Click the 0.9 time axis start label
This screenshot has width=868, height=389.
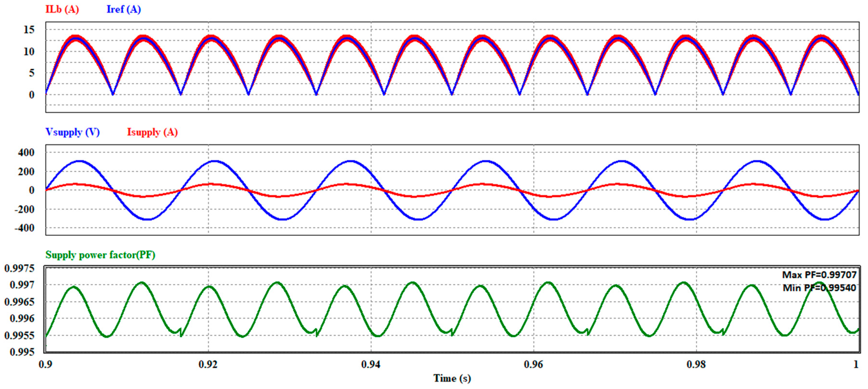[45, 364]
